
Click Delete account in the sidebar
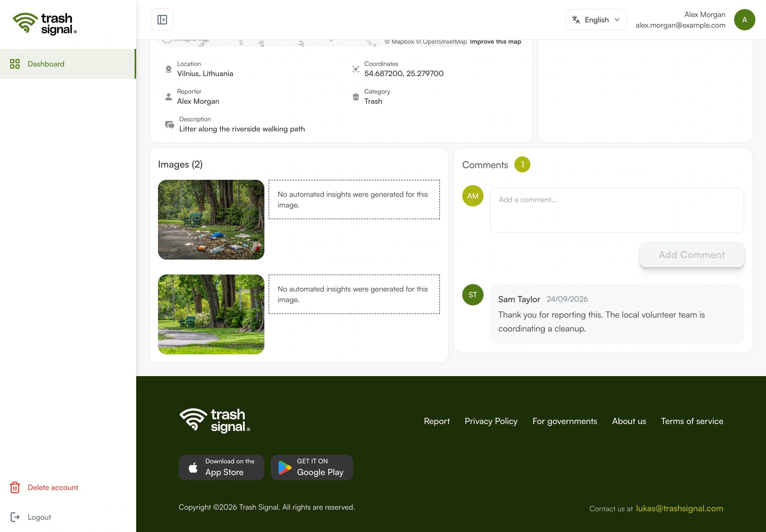[x=53, y=487]
